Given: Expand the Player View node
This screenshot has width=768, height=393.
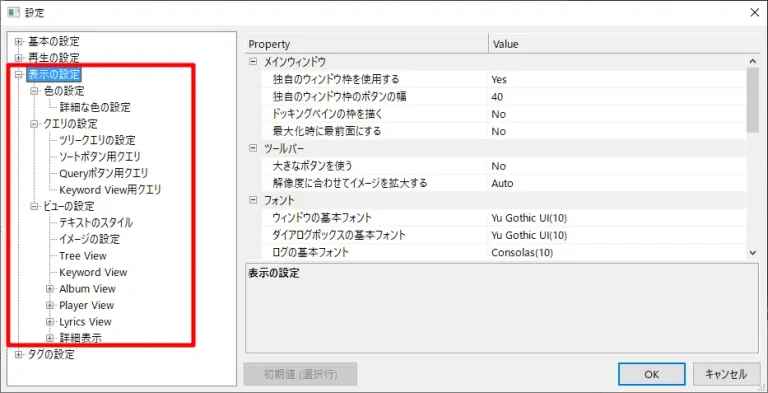Looking at the screenshot, I should 49,305.
